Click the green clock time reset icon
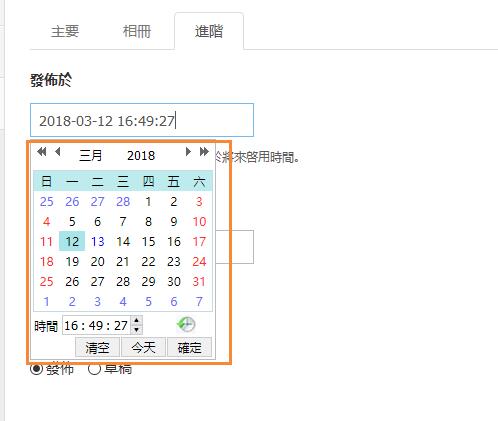The image size is (498, 421). click(186, 325)
